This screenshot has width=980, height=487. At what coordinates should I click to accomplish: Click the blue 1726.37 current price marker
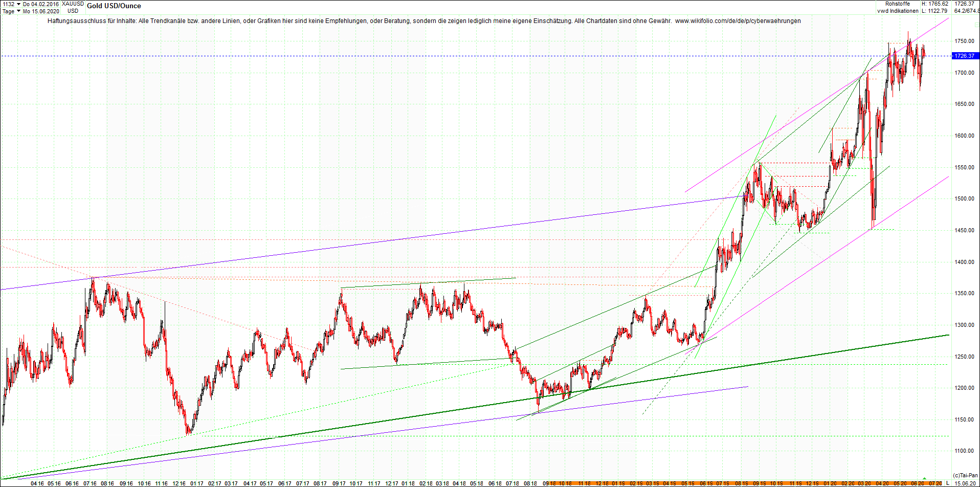(x=965, y=56)
